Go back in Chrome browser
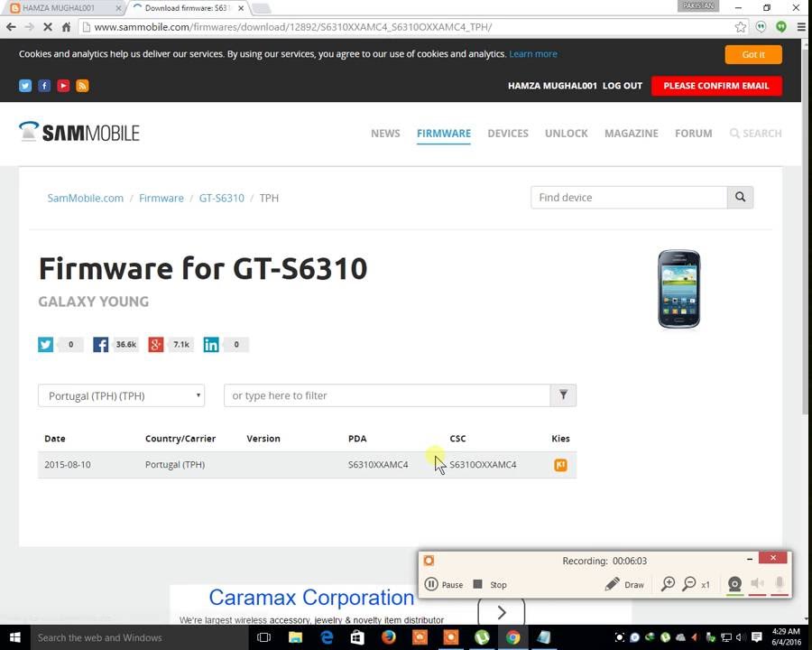The width and height of the screenshot is (812, 650). [12, 27]
